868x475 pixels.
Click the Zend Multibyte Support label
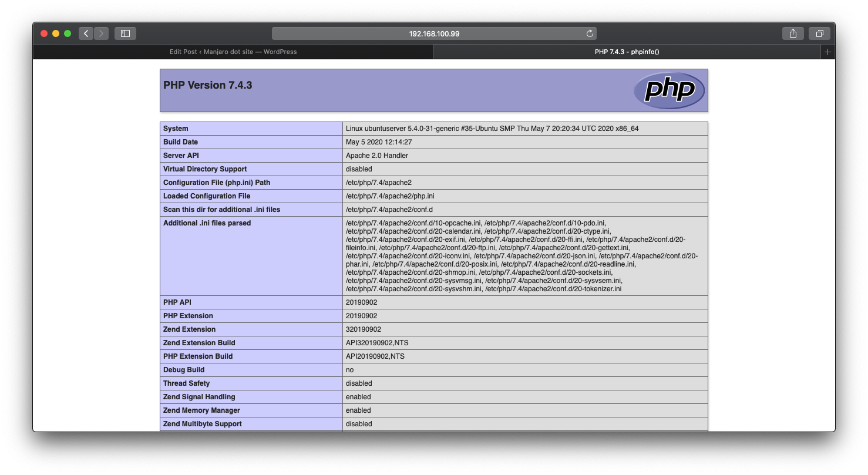click(203, 424)
